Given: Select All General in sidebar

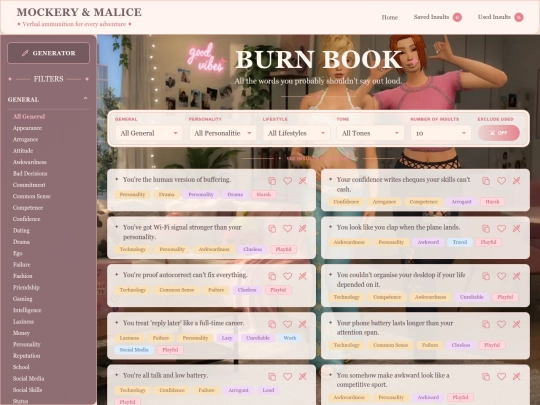Looking at the screenshot, I should [29, 116].
